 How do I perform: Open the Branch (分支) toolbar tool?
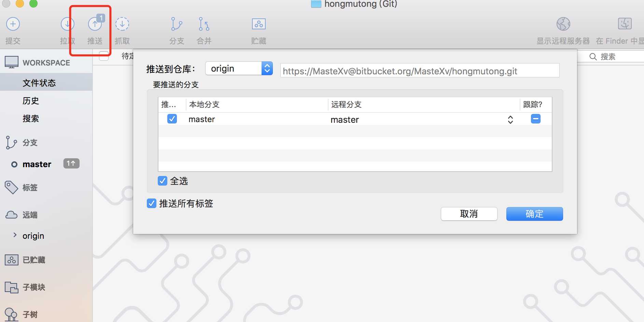pos(177,24)
